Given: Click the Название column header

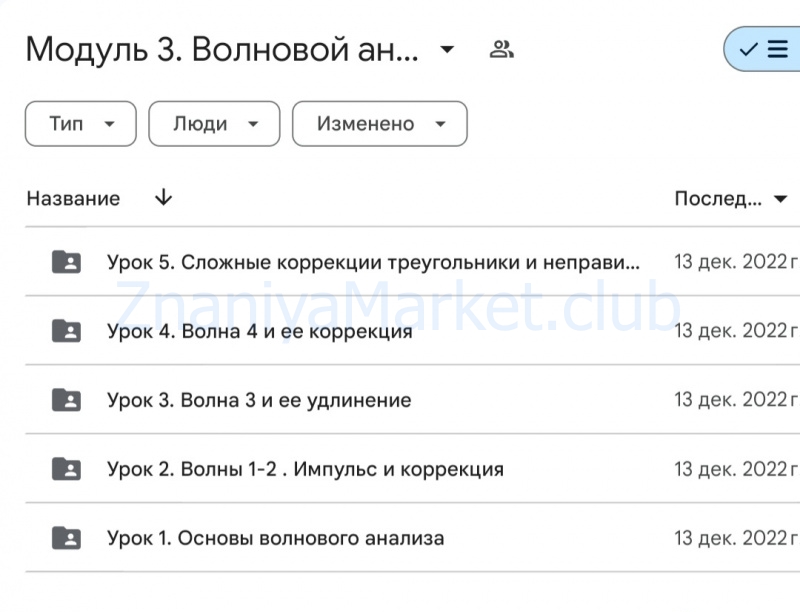Looking at the screenshot, I should pyautogui.click(x=73, y=198).
